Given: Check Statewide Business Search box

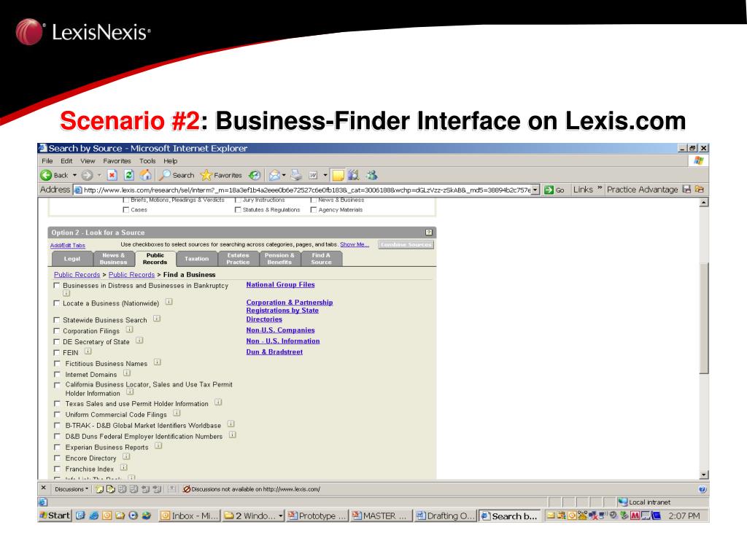Looking at the screenshot, I should 57,320.
